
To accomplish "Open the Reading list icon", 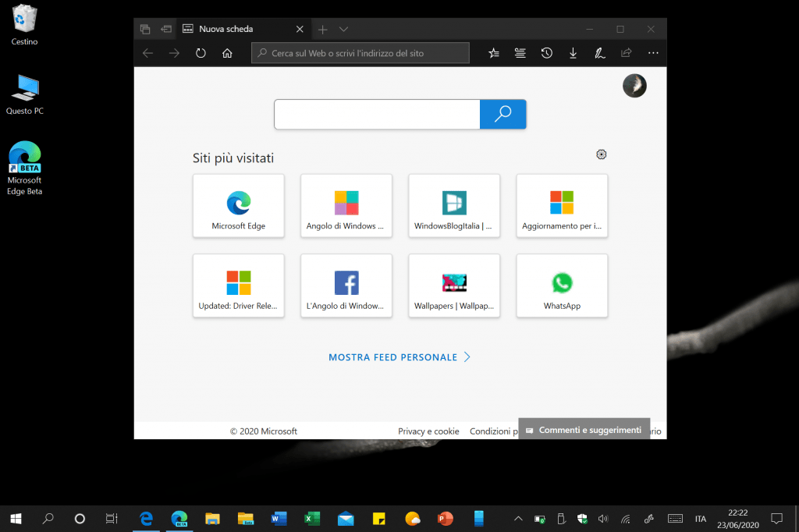I will coord(520,53).
